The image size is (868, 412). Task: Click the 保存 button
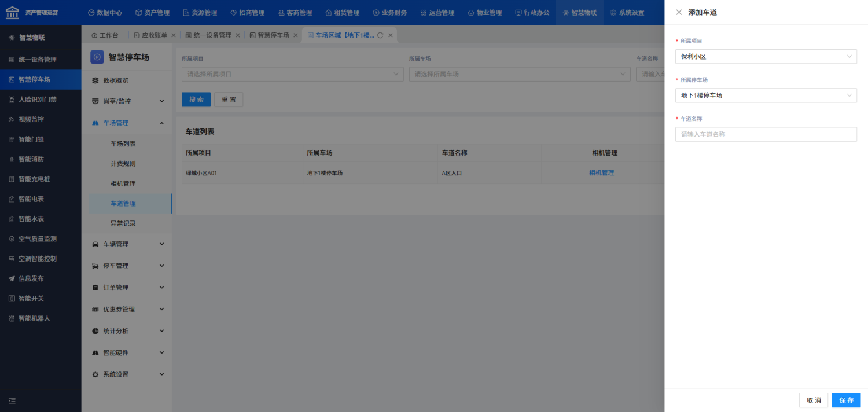click(846, 400)
